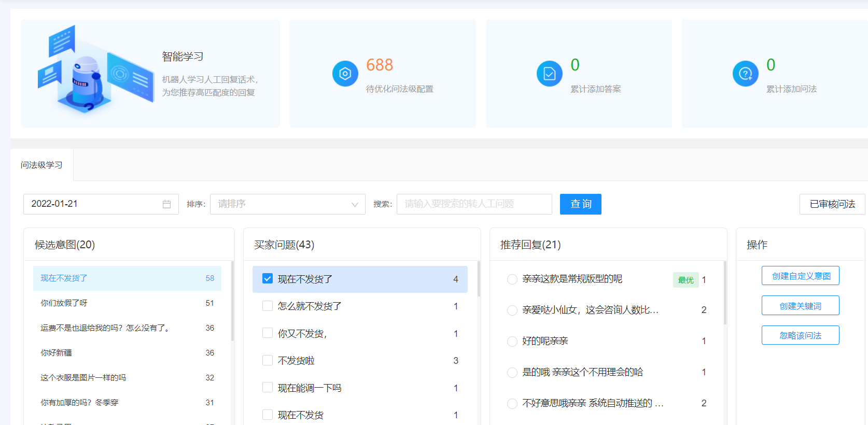Select the 现在能调一下吗 checkbox
868x425 pixels.
pos(268,387)
